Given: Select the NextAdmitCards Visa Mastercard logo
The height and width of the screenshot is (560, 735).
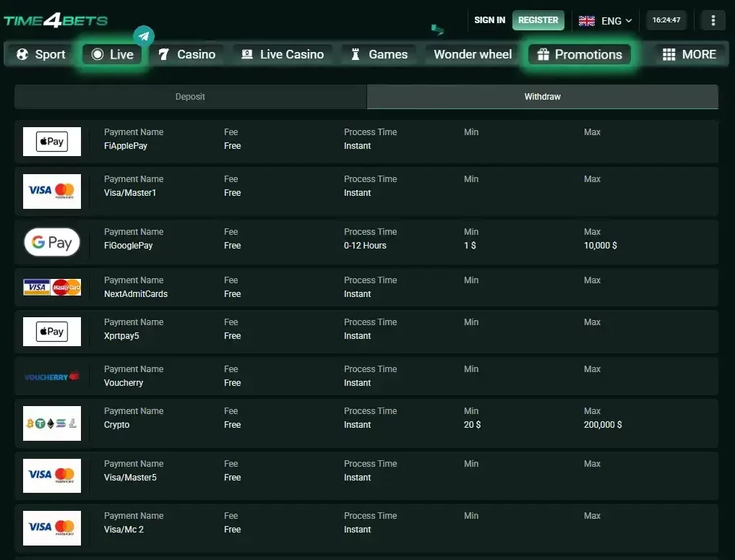Looking at the screenshot, I should coord(52,288).
